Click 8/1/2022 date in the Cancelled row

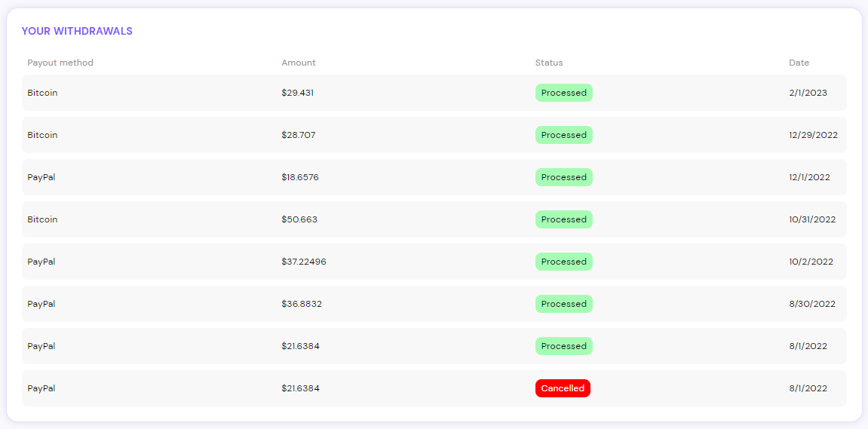pos(808,388)
